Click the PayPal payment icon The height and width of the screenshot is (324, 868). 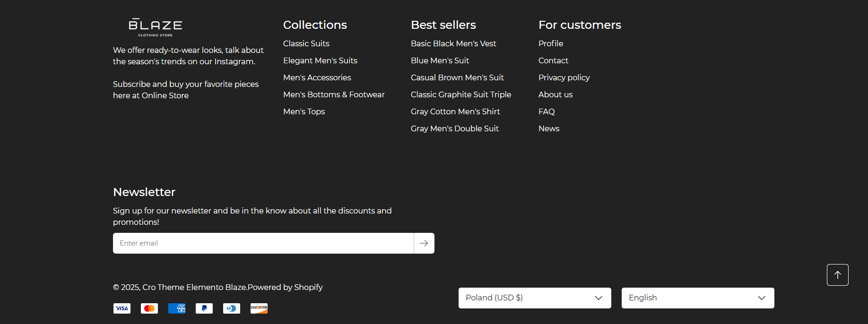pyautogui.click(x=204, y=308)
